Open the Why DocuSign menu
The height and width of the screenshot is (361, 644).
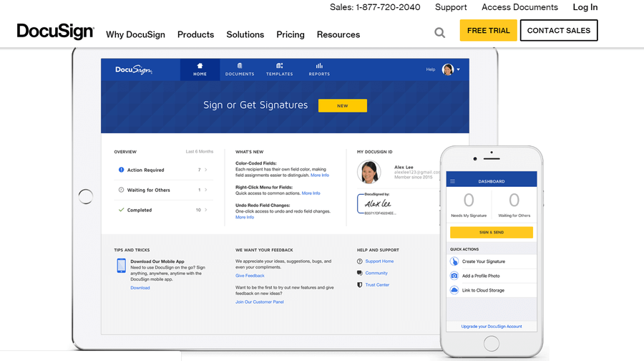[x=135, y=34]
